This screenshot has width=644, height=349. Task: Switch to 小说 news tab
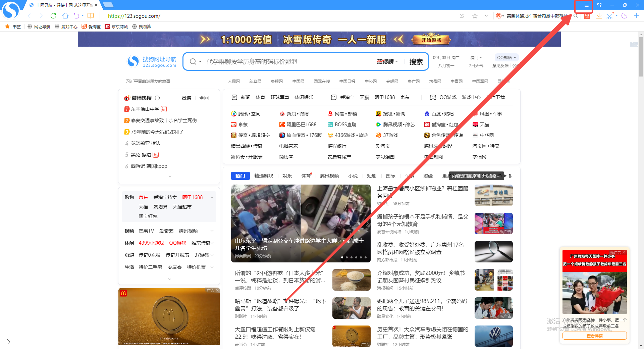pos(353,176)
